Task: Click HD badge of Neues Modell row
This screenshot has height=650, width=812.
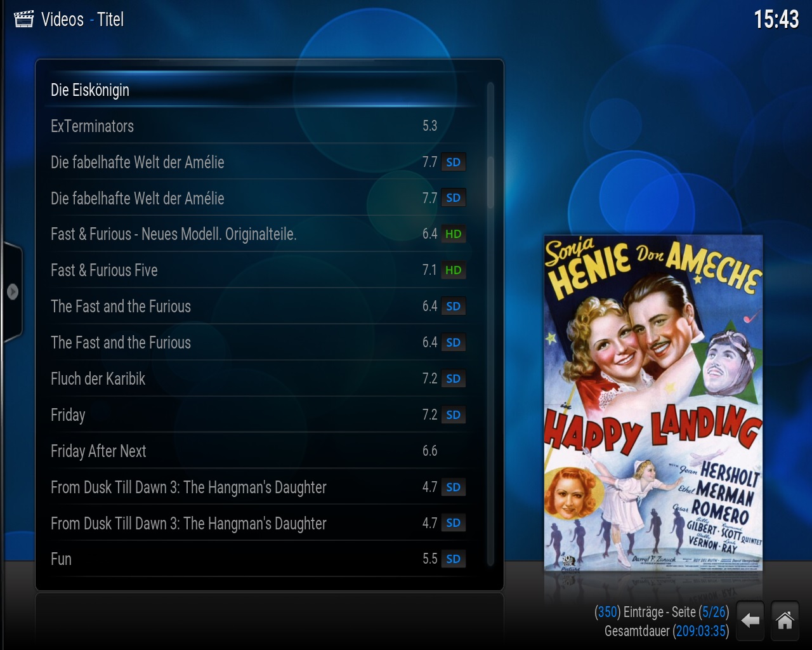Action: click(x=454, y=234)
